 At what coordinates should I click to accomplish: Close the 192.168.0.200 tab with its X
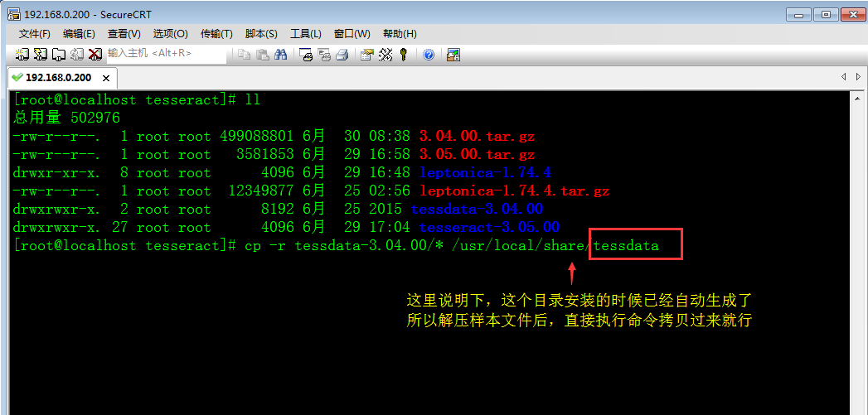tap(106, 79)
